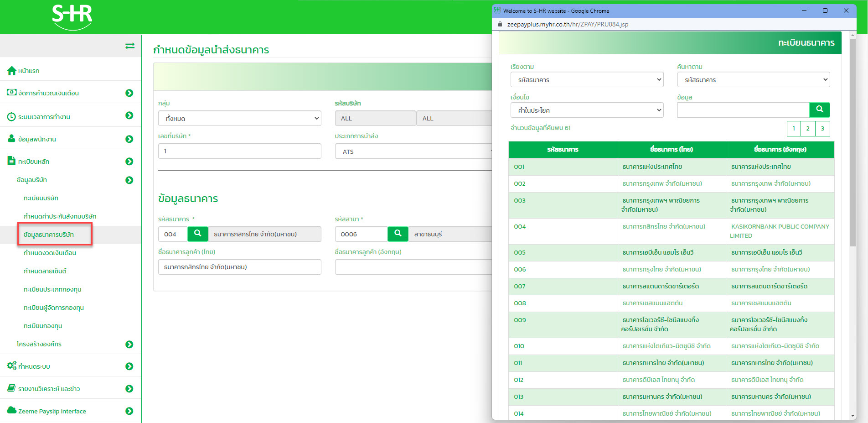Go to page 2 of bank results

(x=807, y=128)
